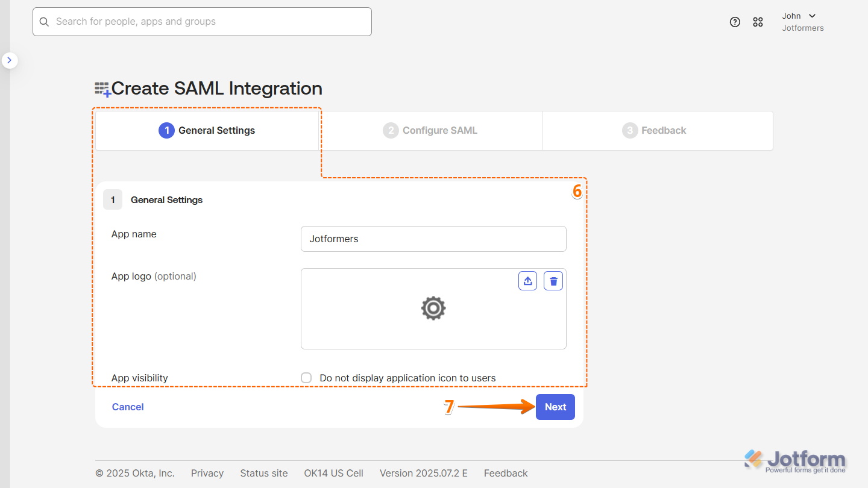Screen dimensions: 868x488
Task: Click the Create SAML Integration heading
Action: point(217,89)
